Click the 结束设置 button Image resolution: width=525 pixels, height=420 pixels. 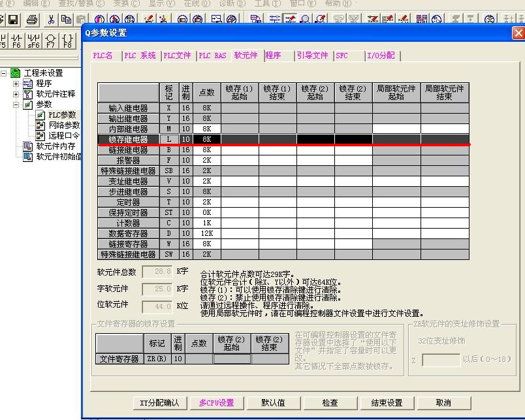click(387, 403)
